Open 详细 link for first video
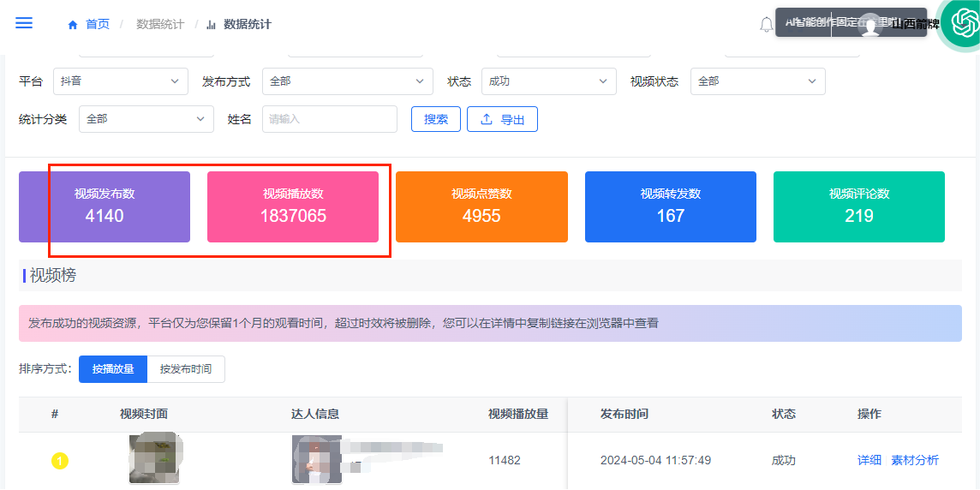Viewport: 980px width, 490px height. click(x=869, y=461)
